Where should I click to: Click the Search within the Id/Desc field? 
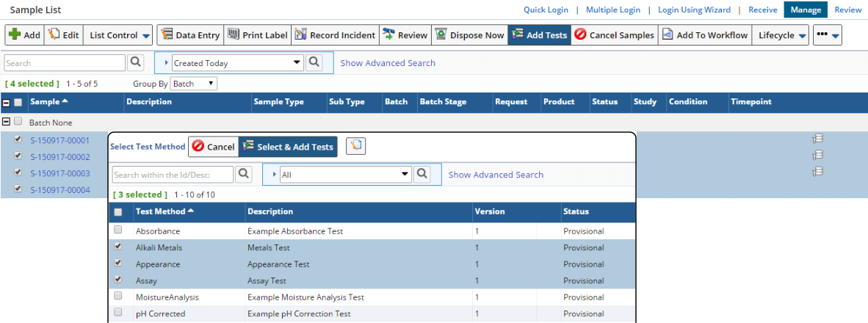pos(173,175)
